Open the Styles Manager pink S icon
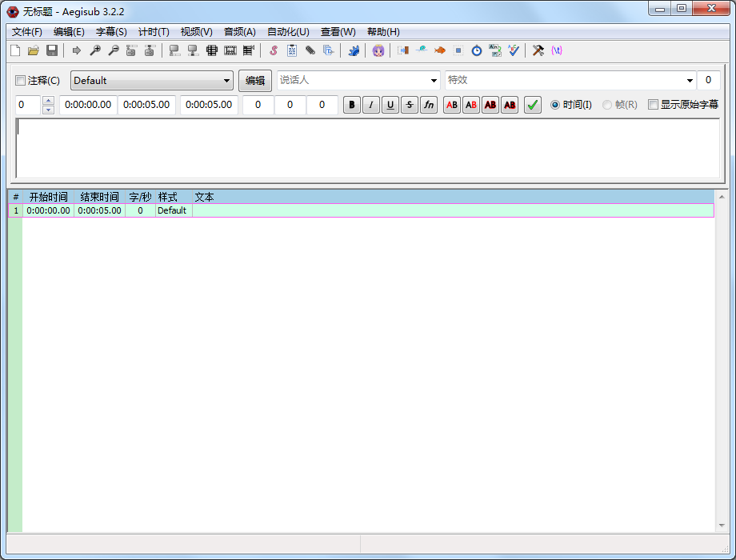736x560 pixels. click(x=273, y=50)
